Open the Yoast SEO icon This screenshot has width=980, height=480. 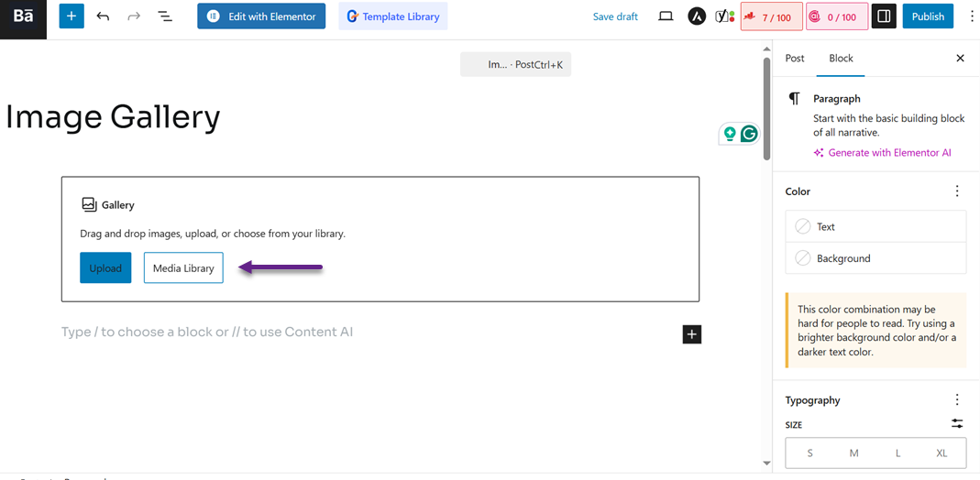(x=724, y=16)
